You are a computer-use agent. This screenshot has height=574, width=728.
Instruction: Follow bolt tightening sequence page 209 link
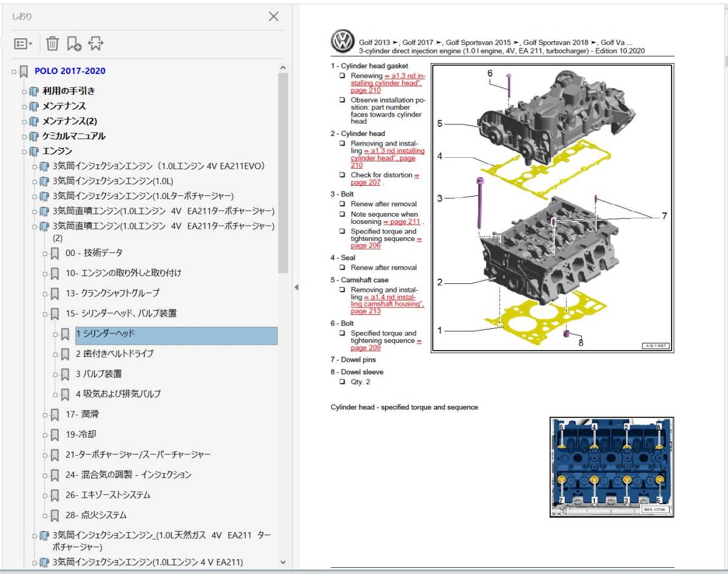[x=386, y=344]
